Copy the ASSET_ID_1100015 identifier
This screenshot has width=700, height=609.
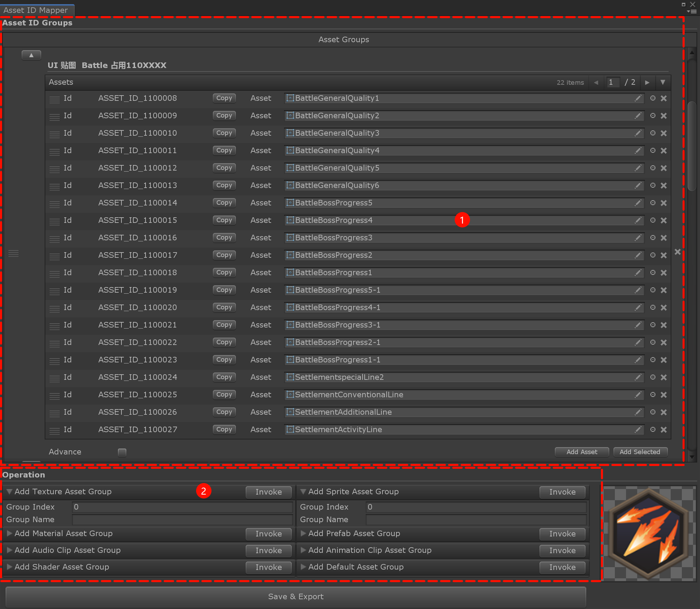[224, 220]
